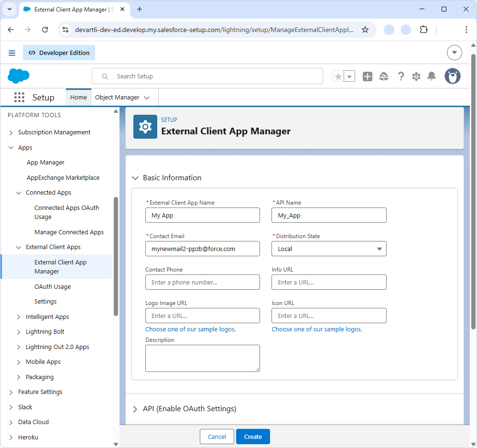Click the user avatar profile icon
Viewport: 477px width, 448px height.
(452, 76)
